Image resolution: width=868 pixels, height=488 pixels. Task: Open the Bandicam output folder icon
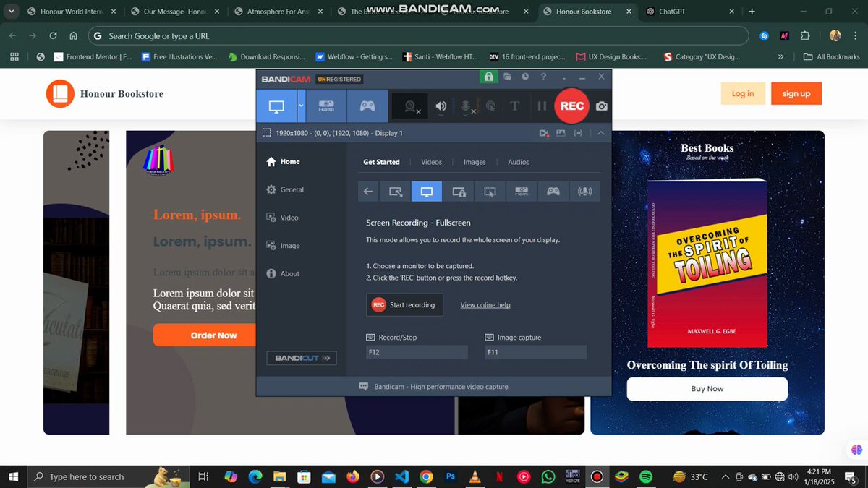click(508, 77)
